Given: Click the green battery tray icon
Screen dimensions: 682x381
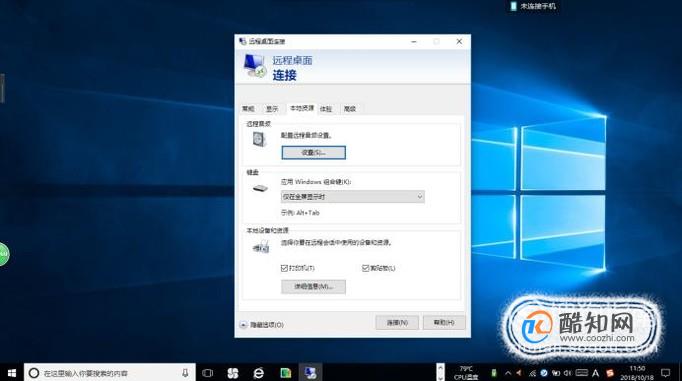Looking at the screenshot, I should click(x=494, y=373).
